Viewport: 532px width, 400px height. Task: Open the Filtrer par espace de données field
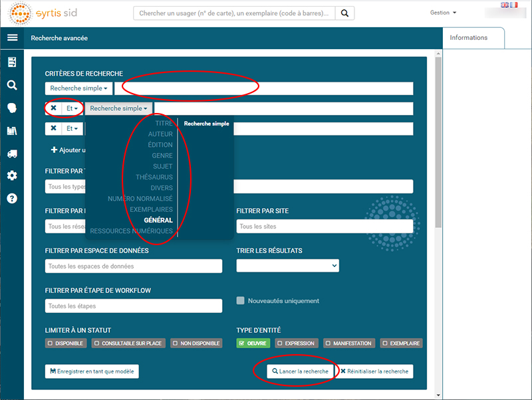click(134, 266)
